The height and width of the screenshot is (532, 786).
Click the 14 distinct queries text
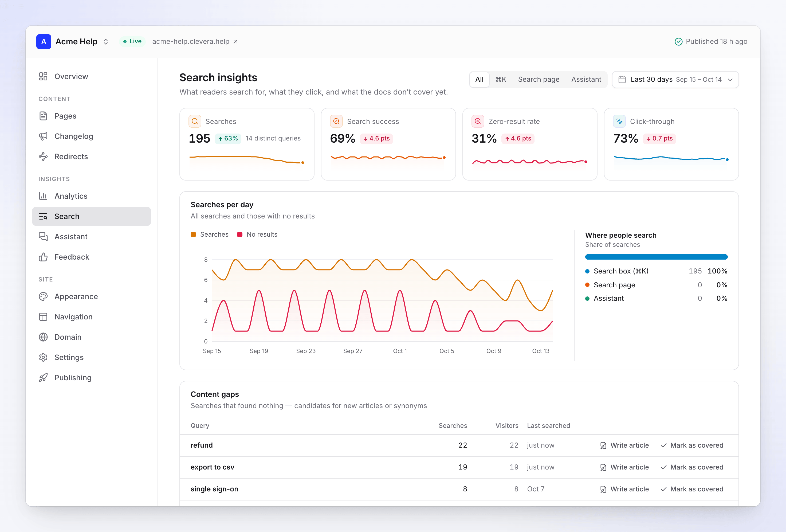(273, 138)
